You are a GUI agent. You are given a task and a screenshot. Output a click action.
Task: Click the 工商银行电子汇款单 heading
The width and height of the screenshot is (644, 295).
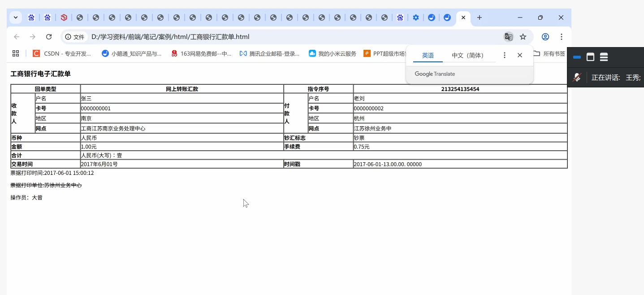pyautogui.click(x=41, y=74)
